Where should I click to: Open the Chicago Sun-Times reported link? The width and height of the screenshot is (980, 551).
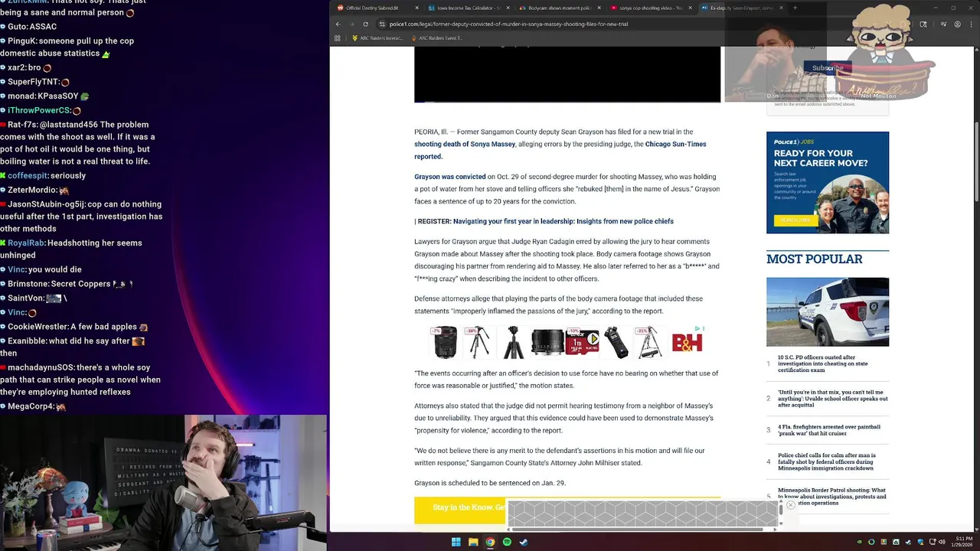(560, 150)
